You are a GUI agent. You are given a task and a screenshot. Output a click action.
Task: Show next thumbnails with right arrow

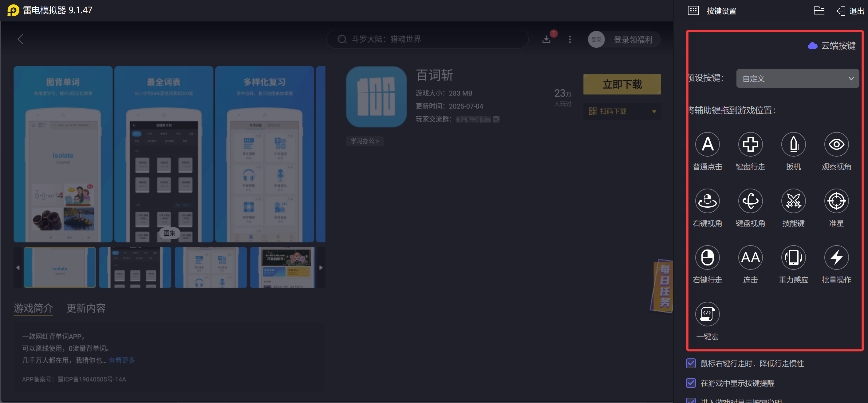pyautogui.click(x=321, y=267)
